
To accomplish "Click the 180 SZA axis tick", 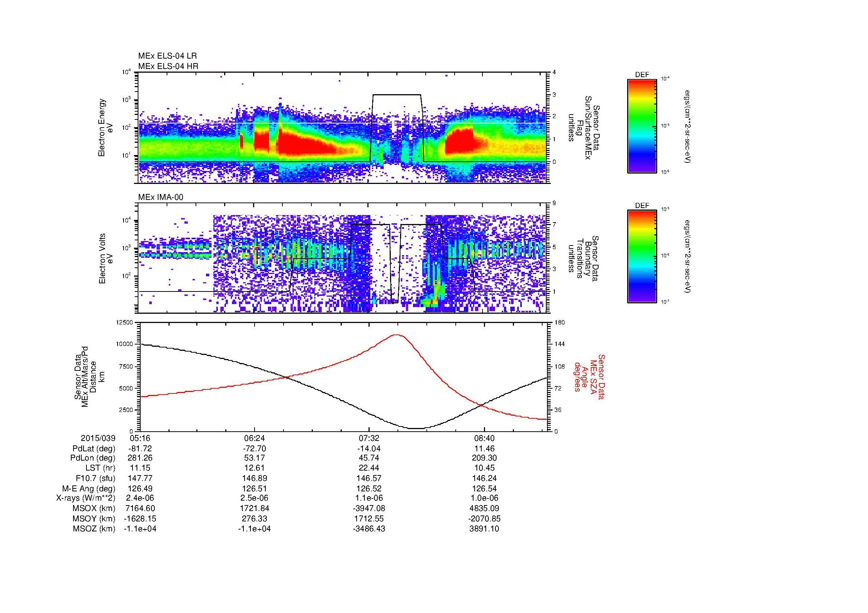I will pyautogui.click(x=560, y=323).
